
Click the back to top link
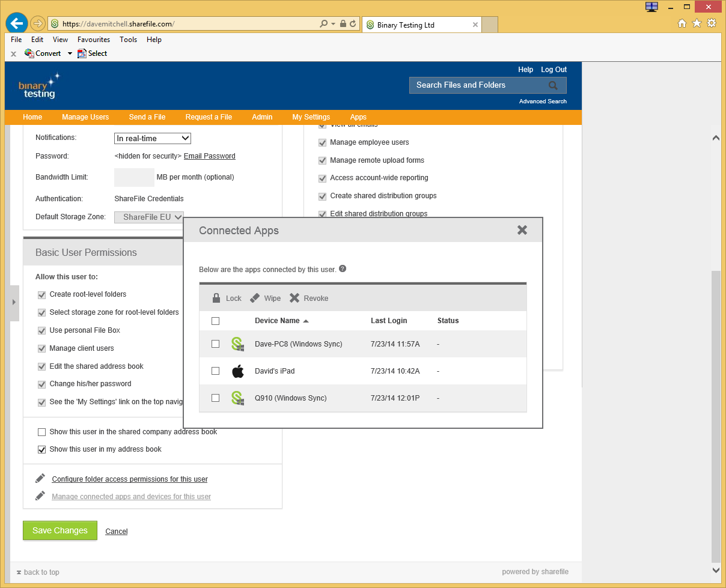tap(38, 572)
